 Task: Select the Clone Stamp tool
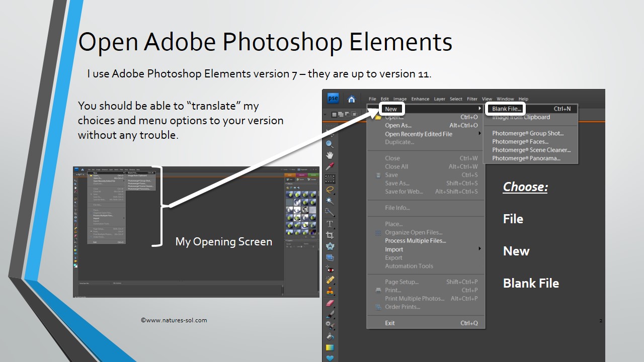pos(330,291)
